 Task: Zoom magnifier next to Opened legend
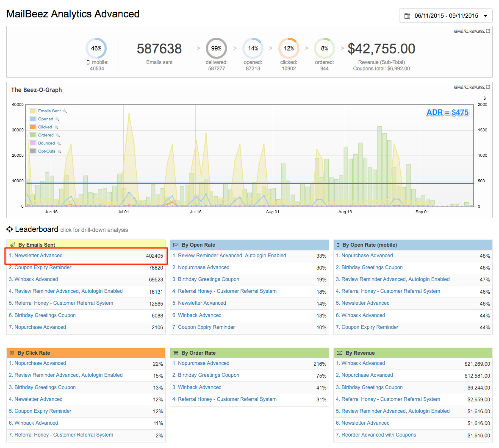pos(57,119)
